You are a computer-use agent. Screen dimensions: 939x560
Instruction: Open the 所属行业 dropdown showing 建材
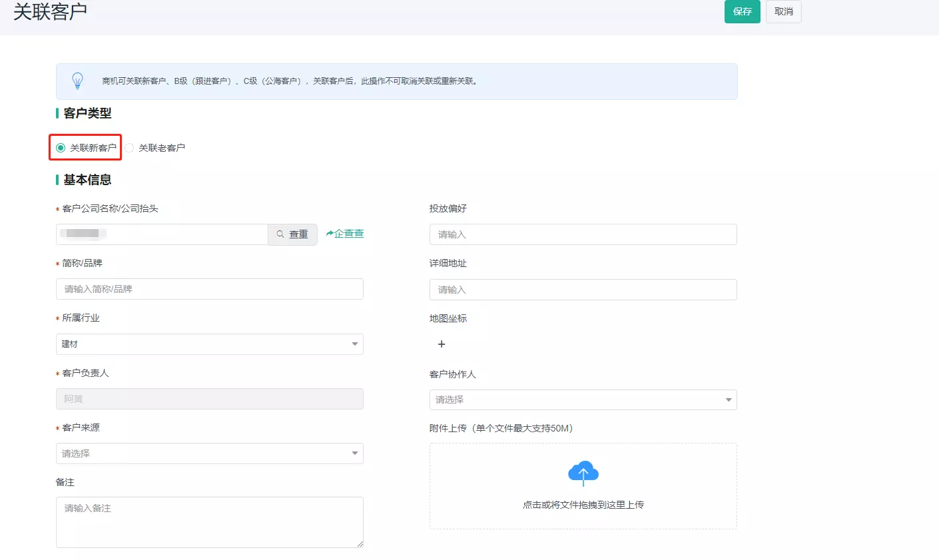tap(210, 344)
